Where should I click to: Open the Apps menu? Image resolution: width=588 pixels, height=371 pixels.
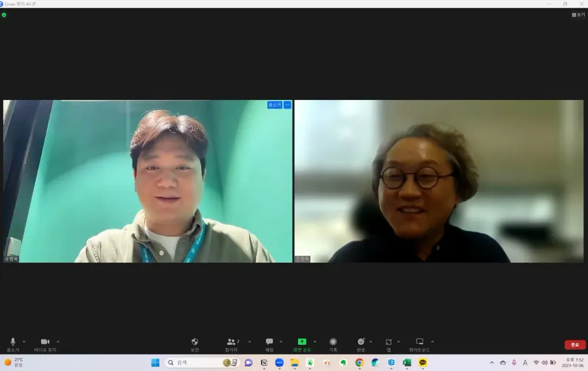(389, 345)
